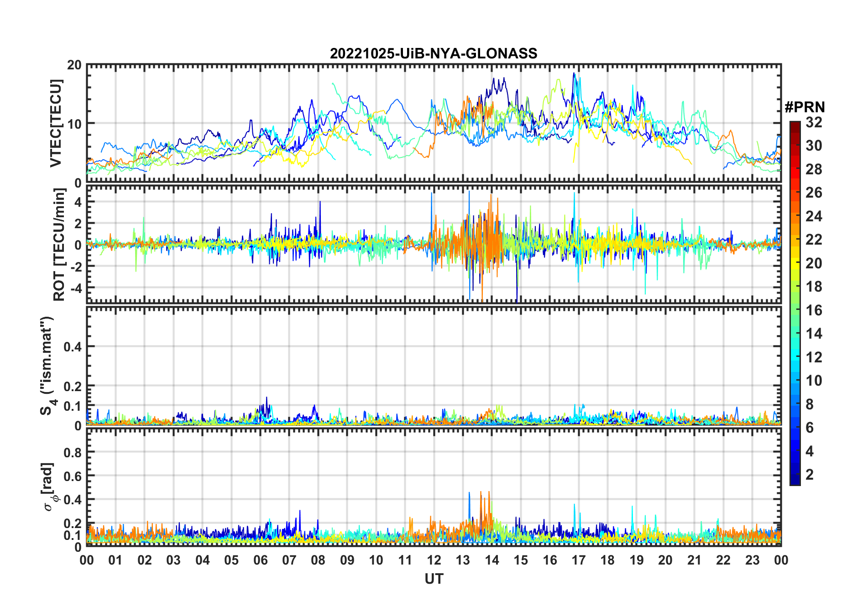Click colorbar tick label 20
Screen dimensions: 868x607
(814, 263)
